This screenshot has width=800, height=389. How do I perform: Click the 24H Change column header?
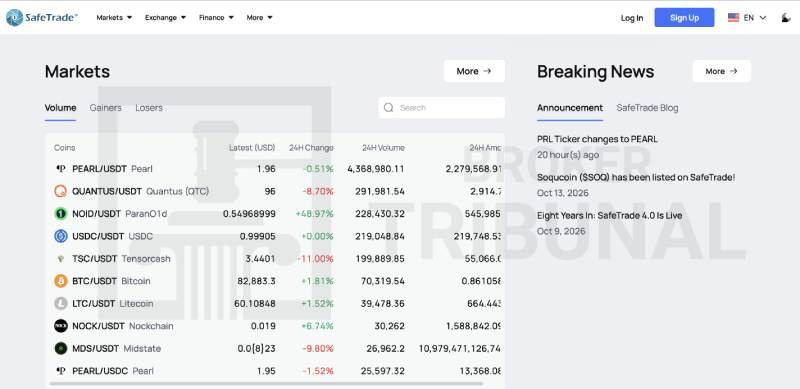coord(311,148)
